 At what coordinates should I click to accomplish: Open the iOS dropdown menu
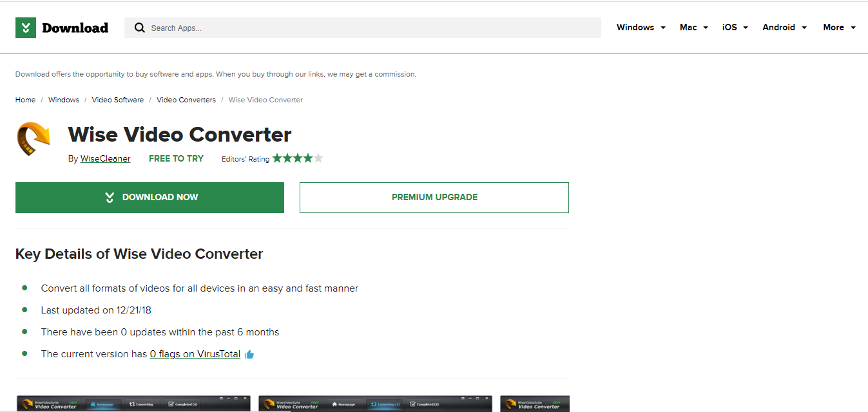(735, 27)
